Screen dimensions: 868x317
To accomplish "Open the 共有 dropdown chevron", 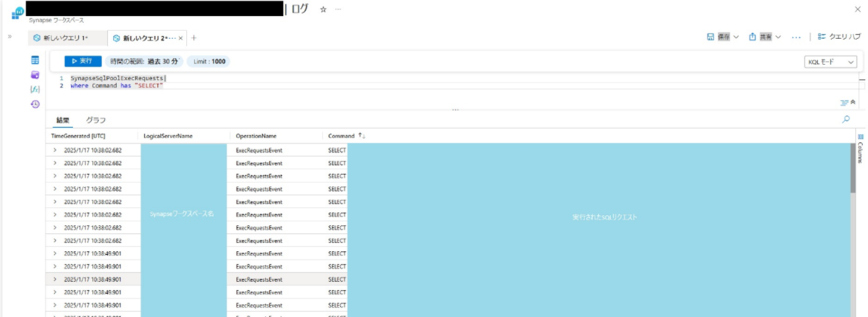I will click(x=778, y=37).
